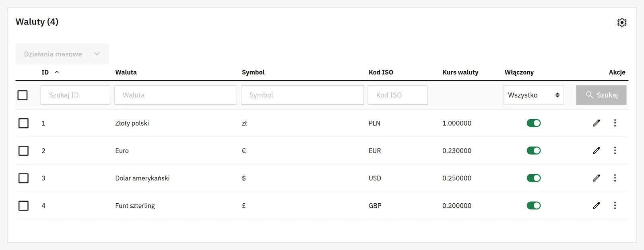644x250 pixels.
Task: Click the Szukaj search button
Action: point(601,95)
